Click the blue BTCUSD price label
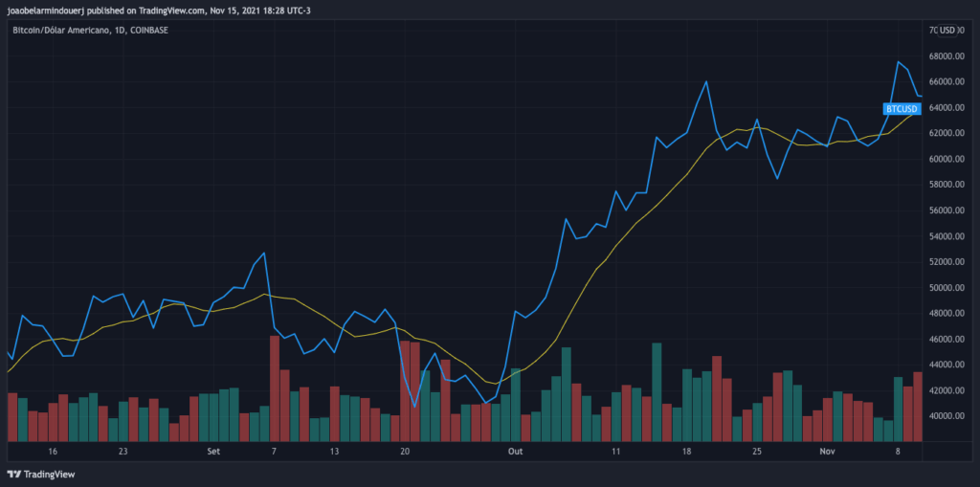This screenshot has width=980, height=487. [x=902, y=109]
